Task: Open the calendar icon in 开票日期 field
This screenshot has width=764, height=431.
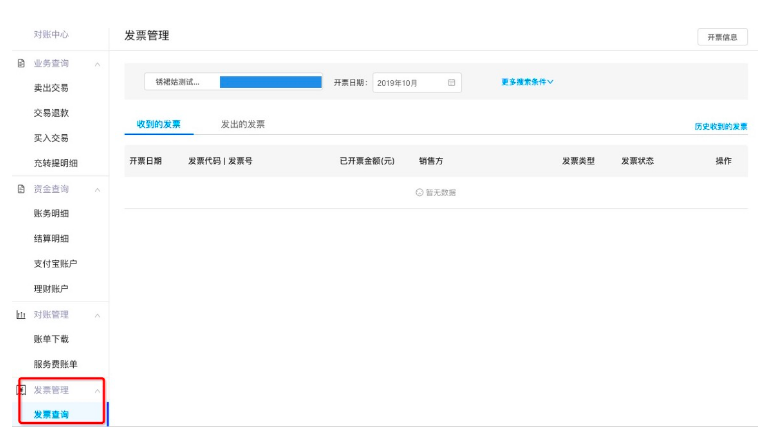Action: [x=451, y=83]
